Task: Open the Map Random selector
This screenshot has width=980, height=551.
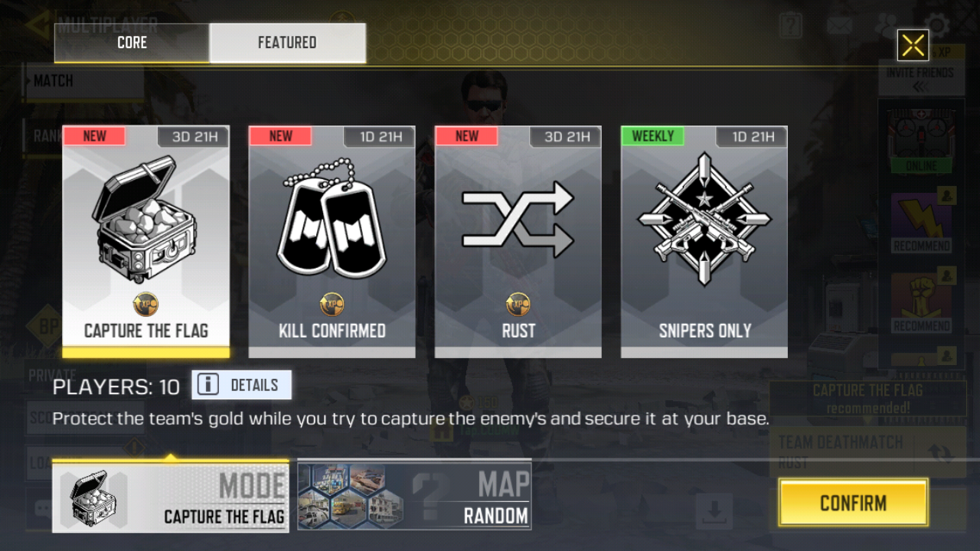Action: click(414, 496)
